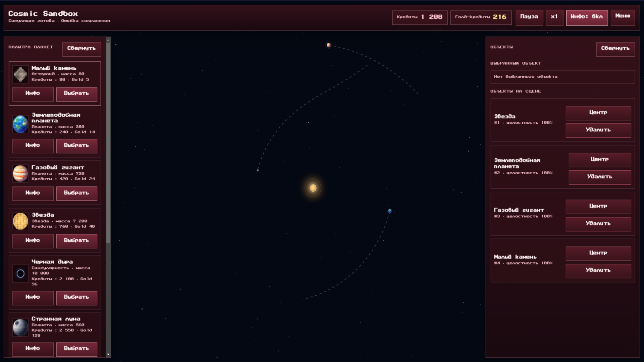Select the Малый камень asteroid thumbnail icon

20,74
